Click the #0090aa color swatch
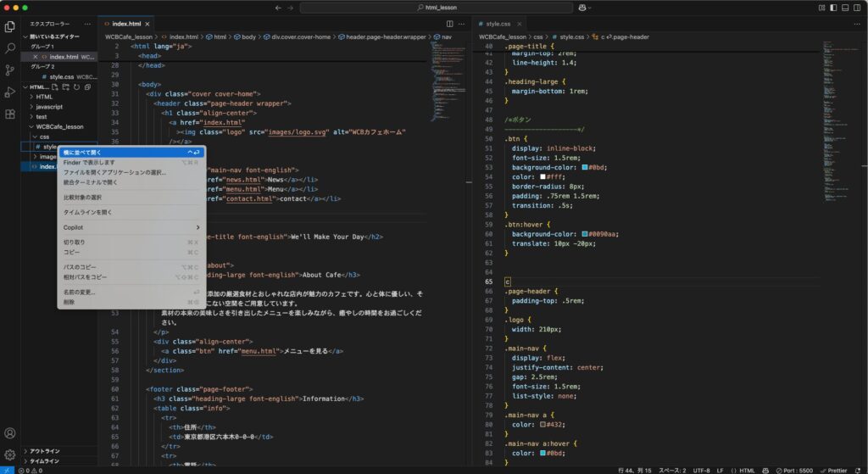Viewport: 868px width, 474px height. [x=586, y=233]
